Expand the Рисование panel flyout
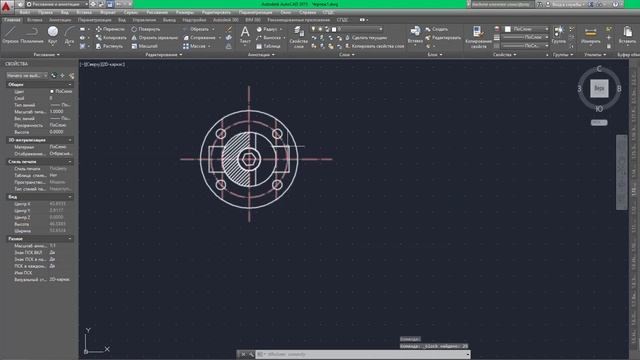This screenshot has height=360, width=640. [47, 54]
